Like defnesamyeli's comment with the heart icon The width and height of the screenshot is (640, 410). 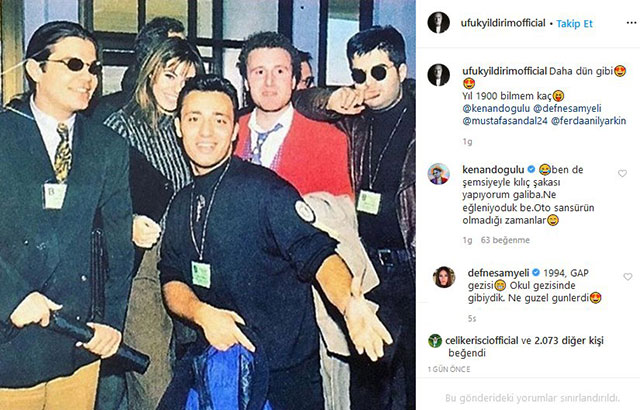coord(627,277)
